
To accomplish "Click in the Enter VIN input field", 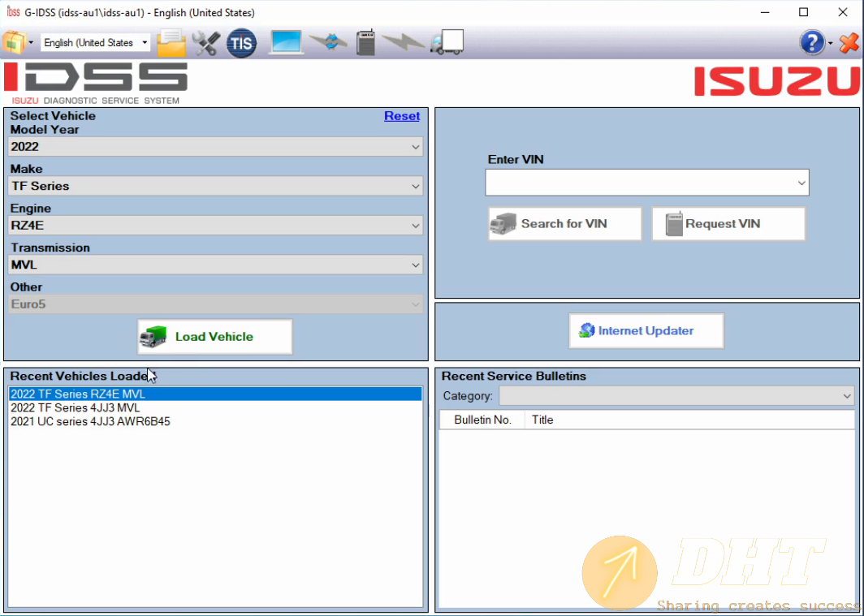I will 639,183.
